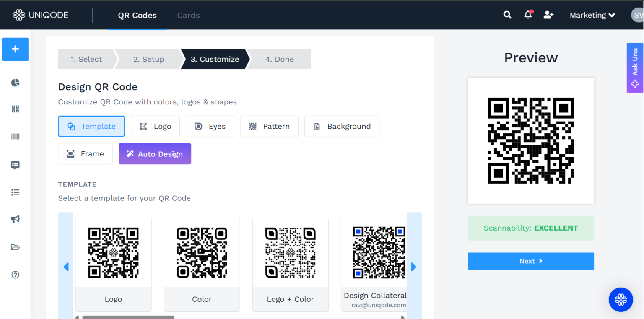The height and width of the screenshot is (319, 644).
Task: Open the Marketing organization dropdown
Action: [x=592, y=15]
